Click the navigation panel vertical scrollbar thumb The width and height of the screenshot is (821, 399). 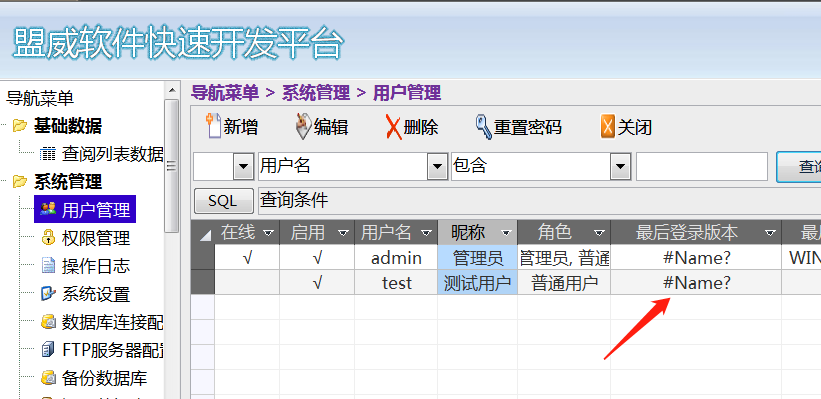coord(172,165)
